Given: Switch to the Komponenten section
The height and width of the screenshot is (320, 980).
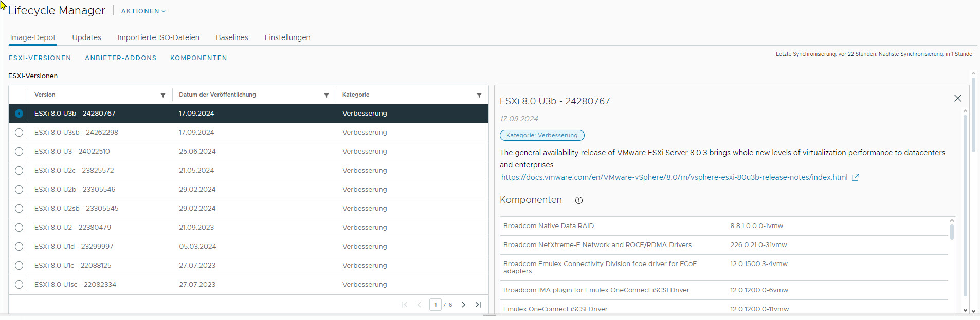Looking at the screenshot, I should tap(198, 58).
